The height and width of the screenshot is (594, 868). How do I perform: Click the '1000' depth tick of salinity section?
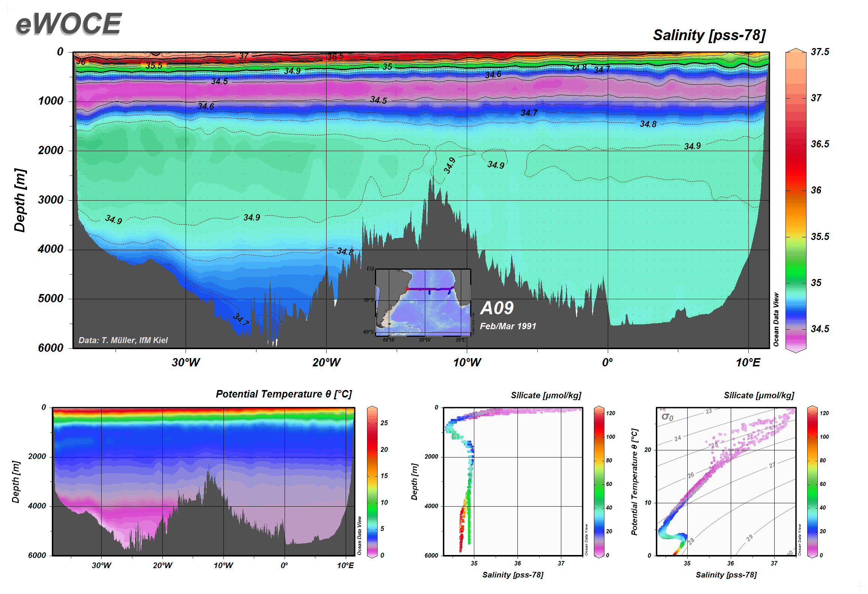[51, 101]
